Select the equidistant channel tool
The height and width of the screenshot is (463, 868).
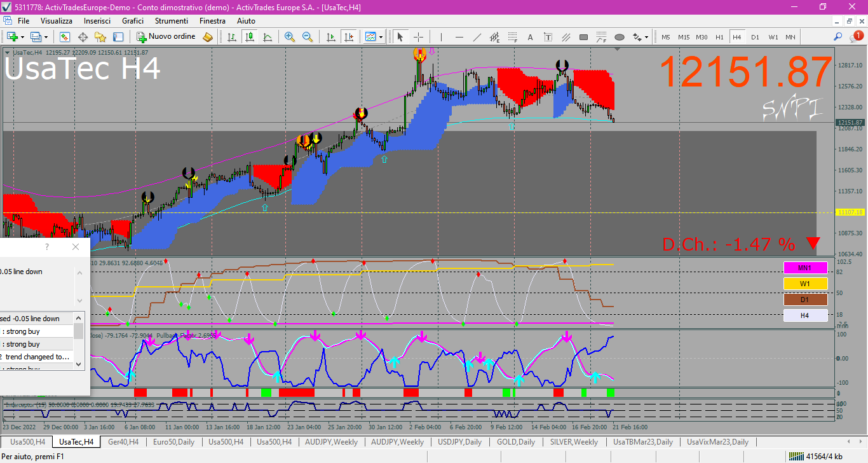[x=494, y=37]
